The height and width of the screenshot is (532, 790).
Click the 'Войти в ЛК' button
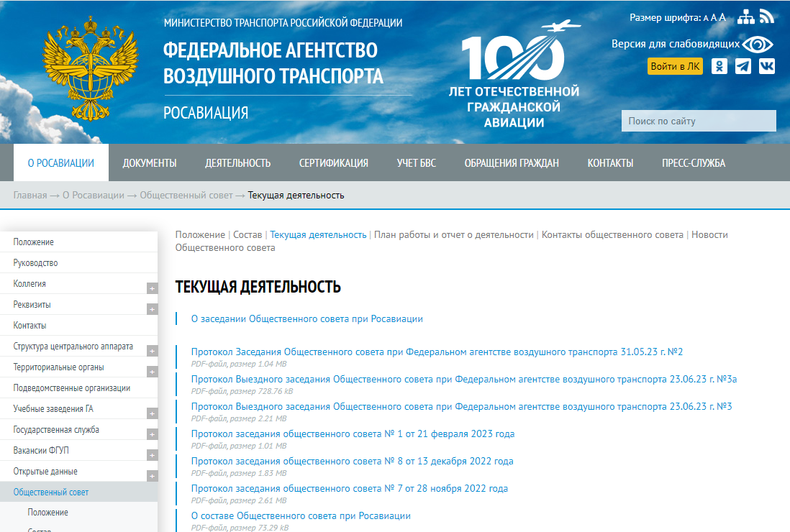[675, 66]
